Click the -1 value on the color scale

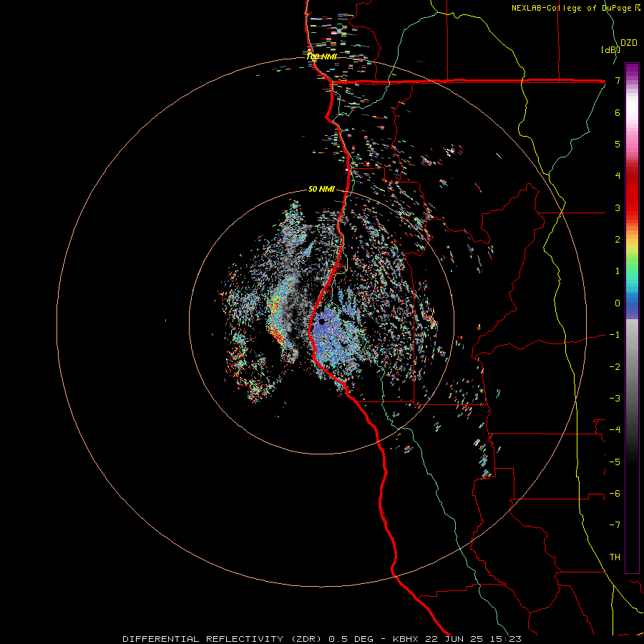point(615,335)
